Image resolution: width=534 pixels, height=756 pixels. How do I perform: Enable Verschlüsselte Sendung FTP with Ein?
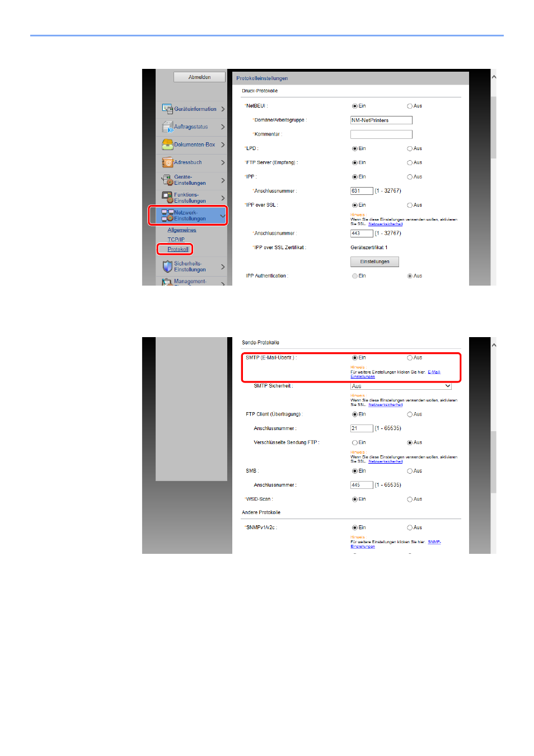pos(354,443)
